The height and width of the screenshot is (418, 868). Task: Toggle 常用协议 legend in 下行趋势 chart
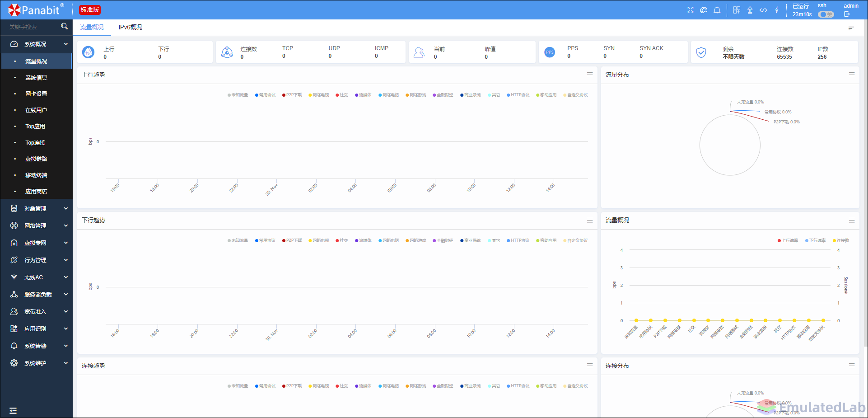(265, 240)
